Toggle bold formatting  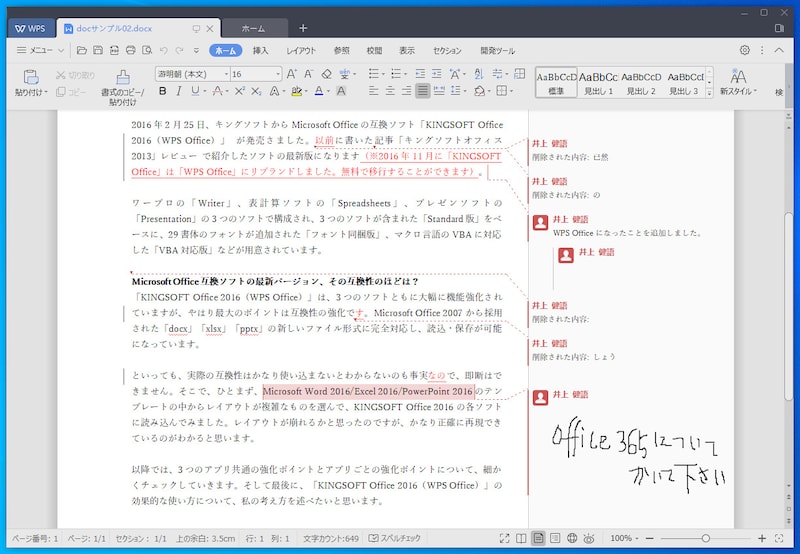click(162, 91)
